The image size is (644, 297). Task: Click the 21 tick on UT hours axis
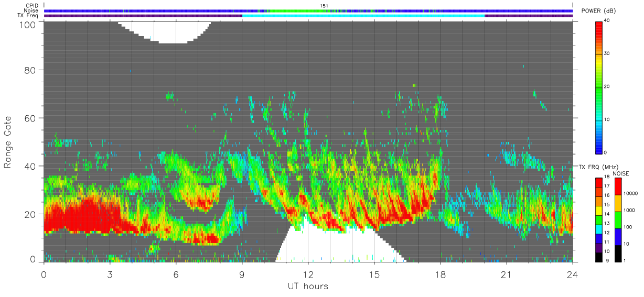(507, 274)
